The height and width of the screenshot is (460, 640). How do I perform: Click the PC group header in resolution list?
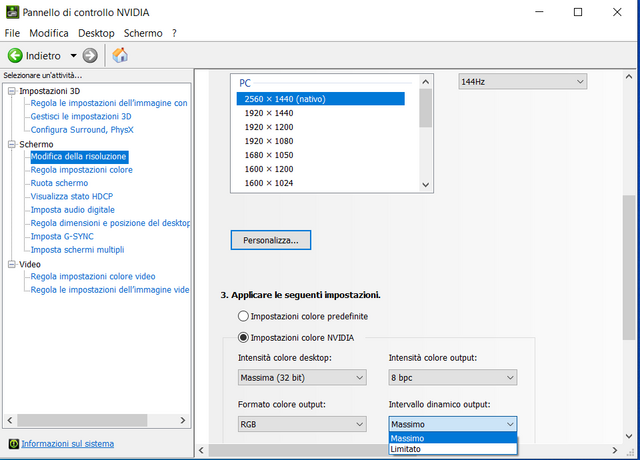[245, 83]
